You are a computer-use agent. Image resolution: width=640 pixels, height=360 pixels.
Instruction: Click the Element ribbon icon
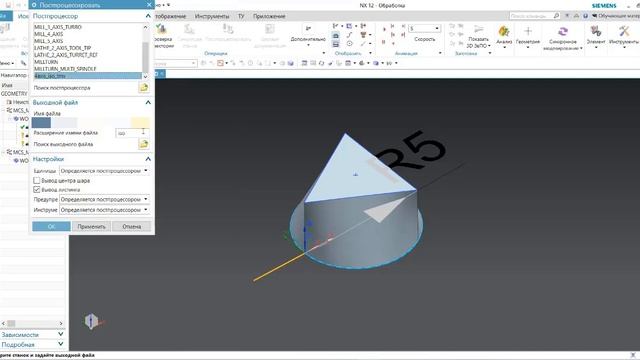click(596, 31)
